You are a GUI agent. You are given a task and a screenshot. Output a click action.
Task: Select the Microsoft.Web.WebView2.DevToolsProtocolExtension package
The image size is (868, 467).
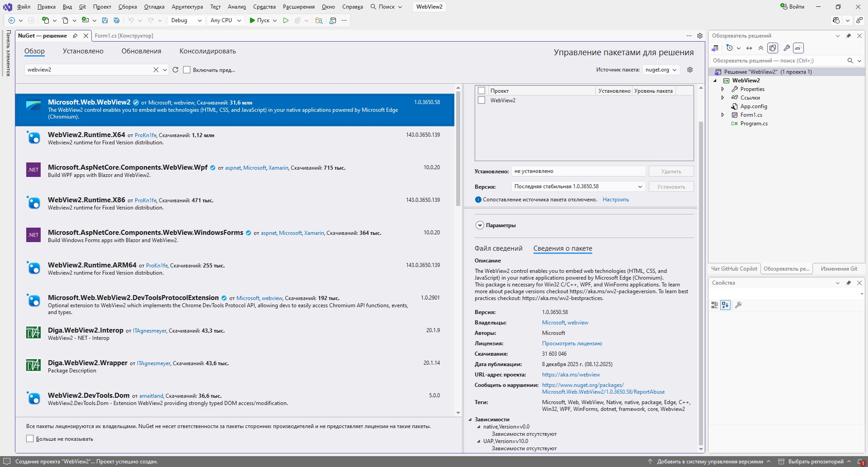point(133,298)
